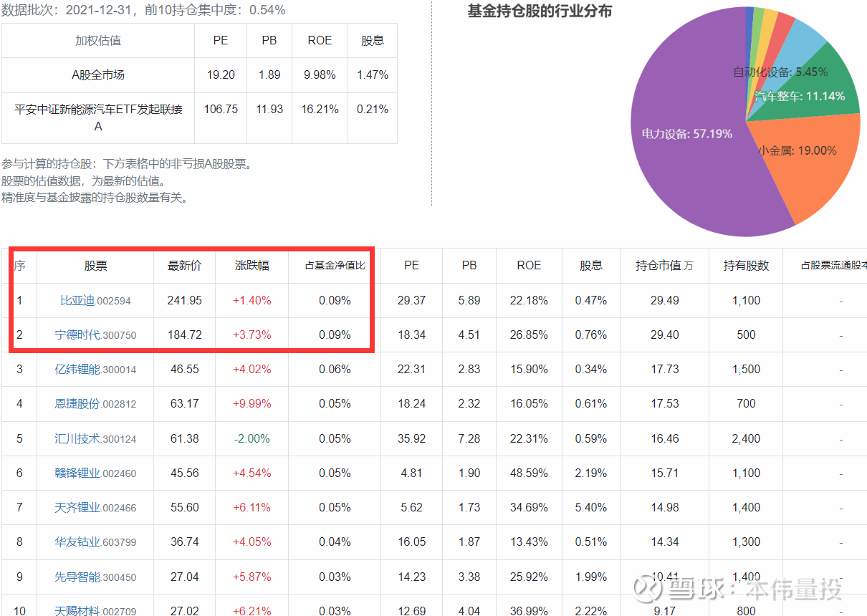Open the 天赐材料.002709 stock link

pos(95,610)
